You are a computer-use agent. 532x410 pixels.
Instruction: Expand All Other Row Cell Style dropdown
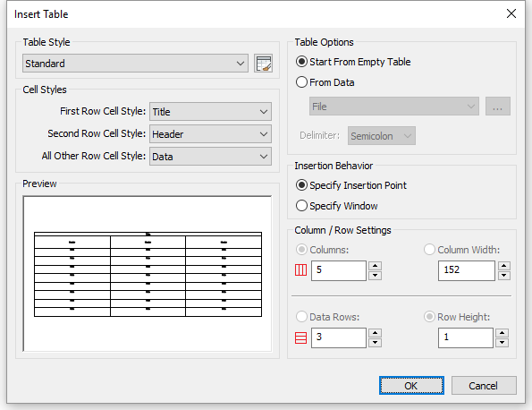(210, 157)
